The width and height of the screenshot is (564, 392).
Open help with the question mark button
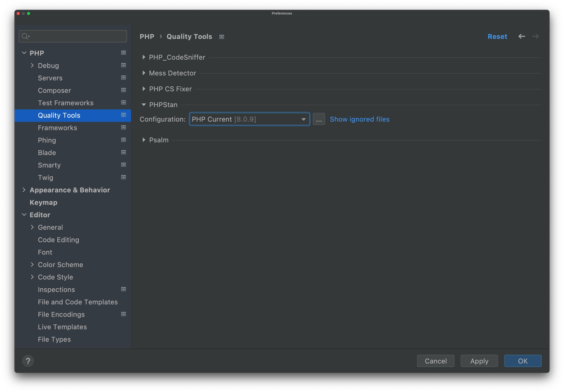point(28,361)
